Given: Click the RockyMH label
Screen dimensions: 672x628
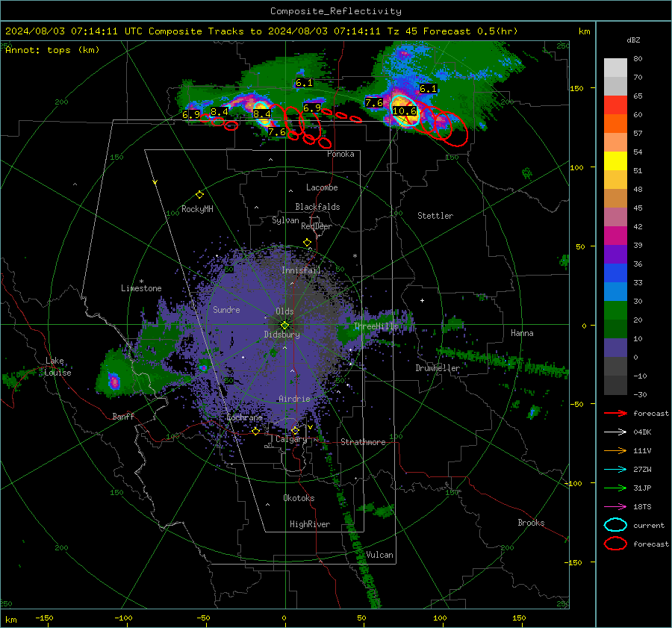Looking at the screenshot, I should [197, 209].
